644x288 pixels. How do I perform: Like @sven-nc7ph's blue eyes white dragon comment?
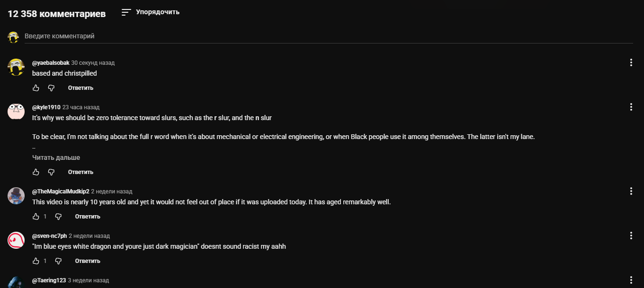pos(36,261)
